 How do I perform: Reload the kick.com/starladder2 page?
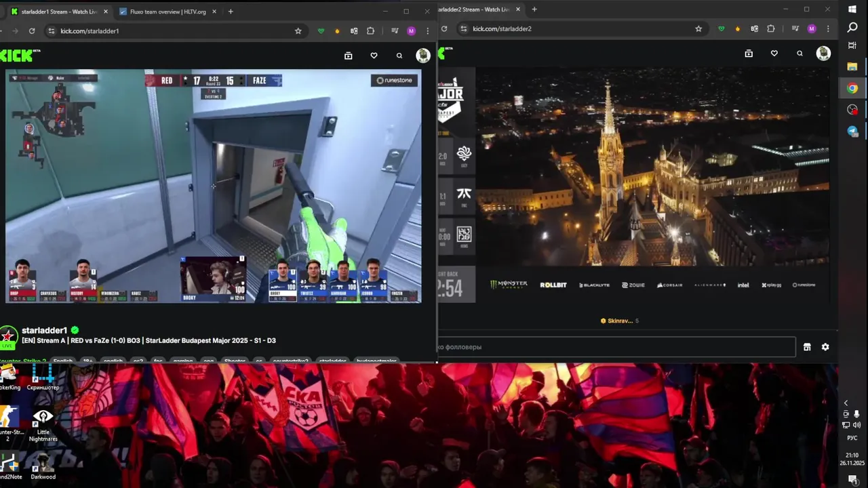click(x=444, y=28)
